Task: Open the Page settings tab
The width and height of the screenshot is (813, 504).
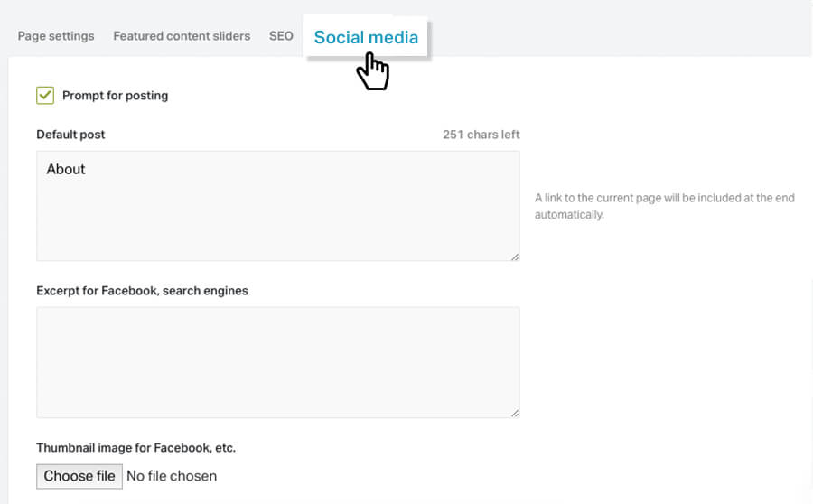Action: [x=56, y=36]
